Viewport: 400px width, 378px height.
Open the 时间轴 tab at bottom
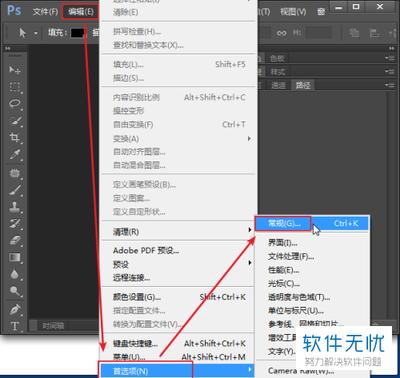coord(53,326)
